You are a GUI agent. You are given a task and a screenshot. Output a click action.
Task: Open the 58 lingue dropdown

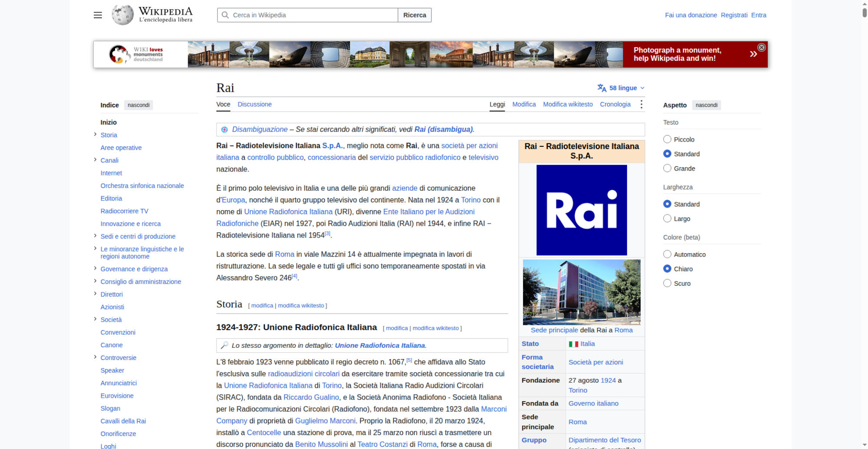coord(621,88)
